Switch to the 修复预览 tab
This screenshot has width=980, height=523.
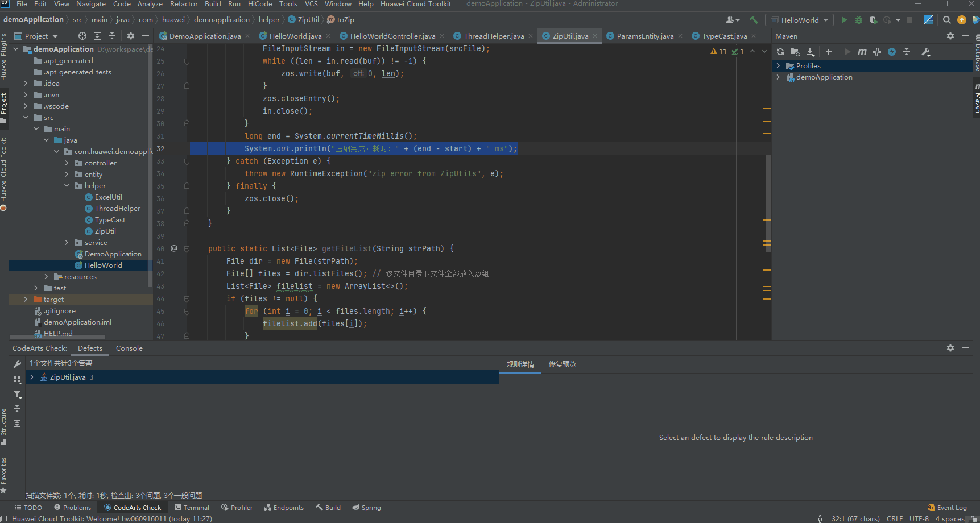(563, 364)
